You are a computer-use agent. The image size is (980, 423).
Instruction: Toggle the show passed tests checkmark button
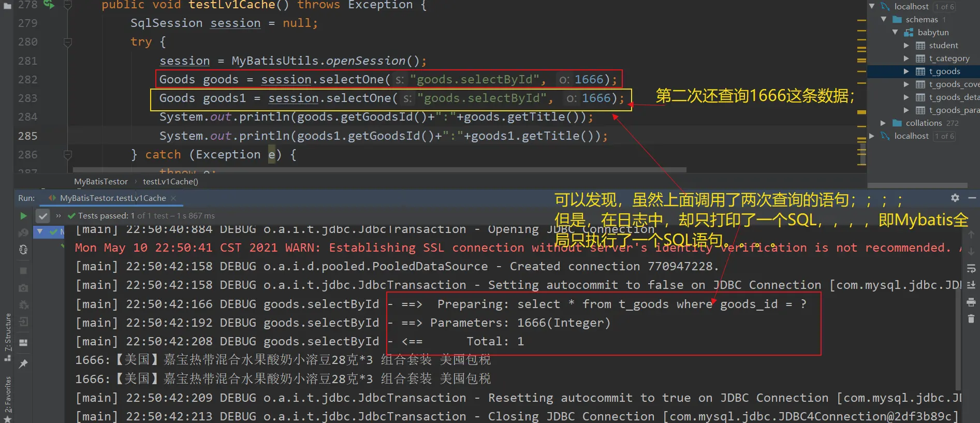(x=43, y=216)
